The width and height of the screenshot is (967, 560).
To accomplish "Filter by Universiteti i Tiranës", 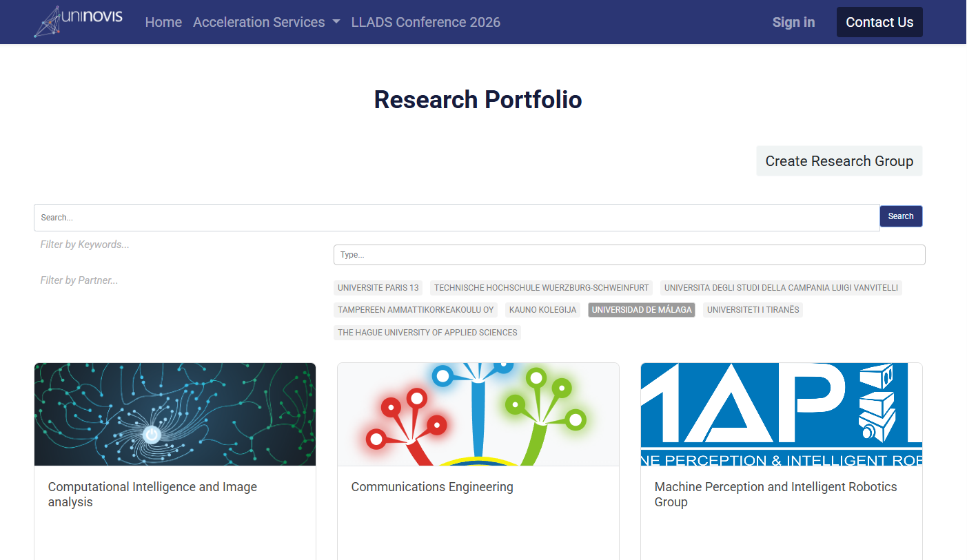I will tap(753, 310).
